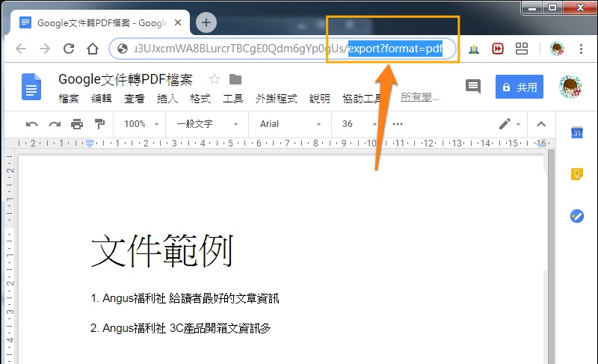Star the document
Screen dimensions: 598x364
(x=215, y=79)
